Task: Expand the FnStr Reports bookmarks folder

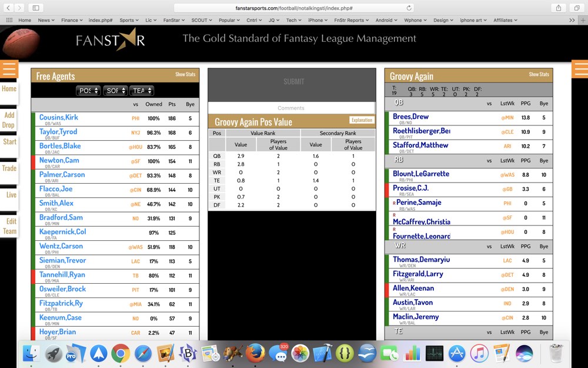Action: [352, 20]
